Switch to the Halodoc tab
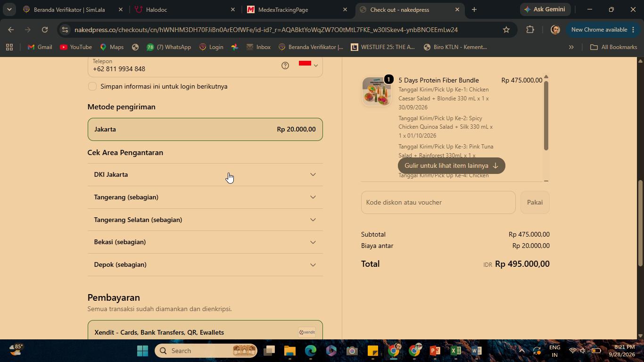This screenshot has width=644, height=362. 184,9
